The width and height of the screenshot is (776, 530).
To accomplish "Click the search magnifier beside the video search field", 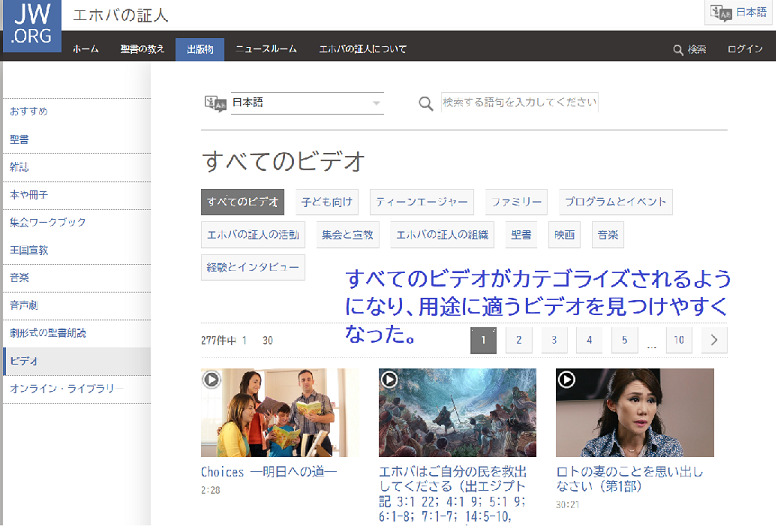I will point(426,103).
